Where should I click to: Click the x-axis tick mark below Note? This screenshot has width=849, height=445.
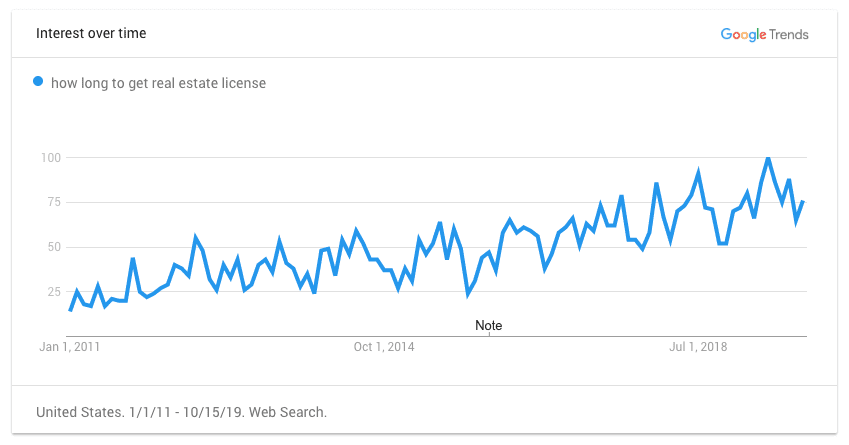(489, 335)
